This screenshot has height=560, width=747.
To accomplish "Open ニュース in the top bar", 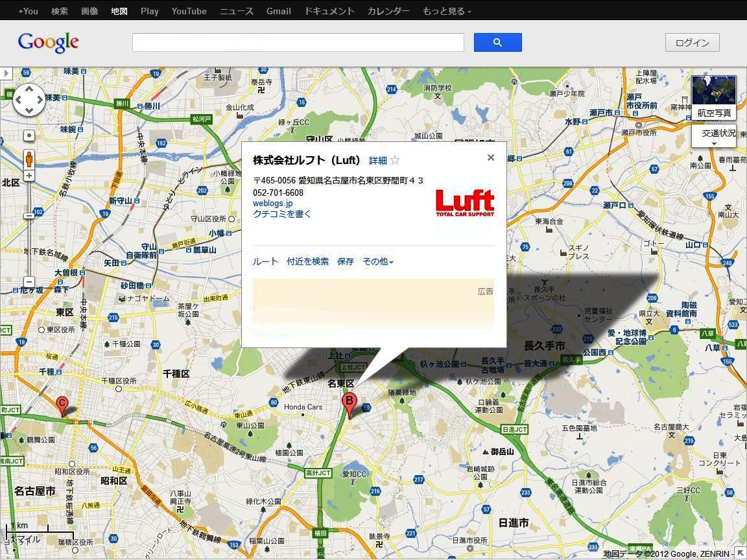I will pyautogui.click(x=236, y=11).
